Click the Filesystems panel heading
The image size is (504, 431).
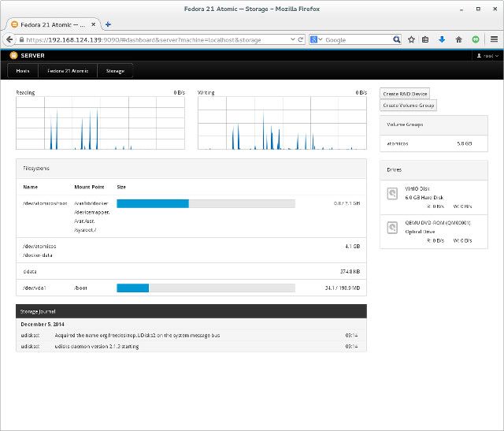click(36, 168)
